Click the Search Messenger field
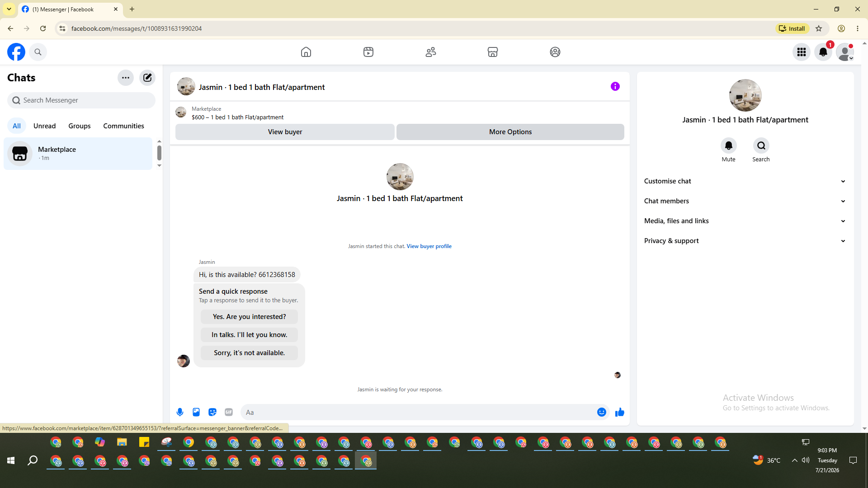Viewport: 868px width, 488px height. (81, 100)
